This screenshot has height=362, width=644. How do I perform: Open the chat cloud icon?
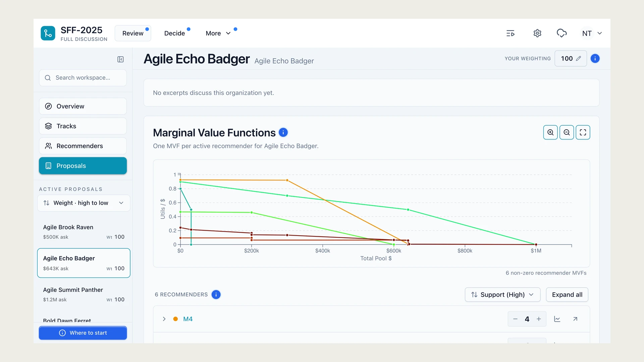pos(561,33)
